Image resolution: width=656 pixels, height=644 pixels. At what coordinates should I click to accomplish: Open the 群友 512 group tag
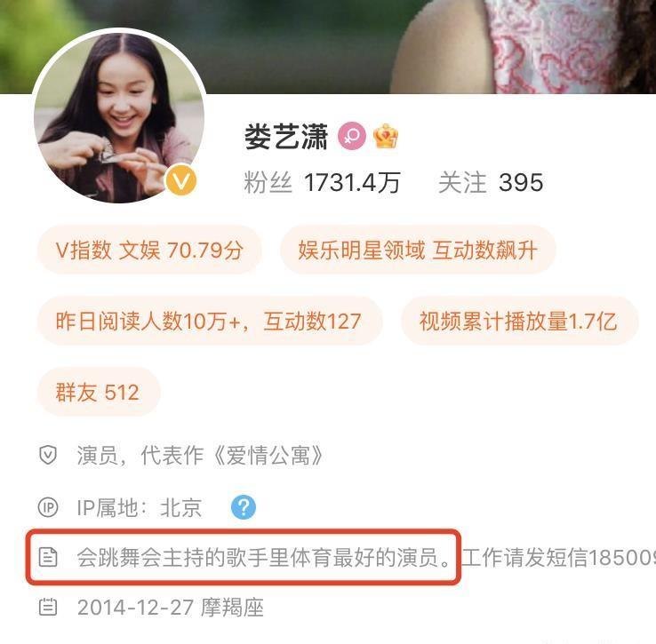point(99,393)
